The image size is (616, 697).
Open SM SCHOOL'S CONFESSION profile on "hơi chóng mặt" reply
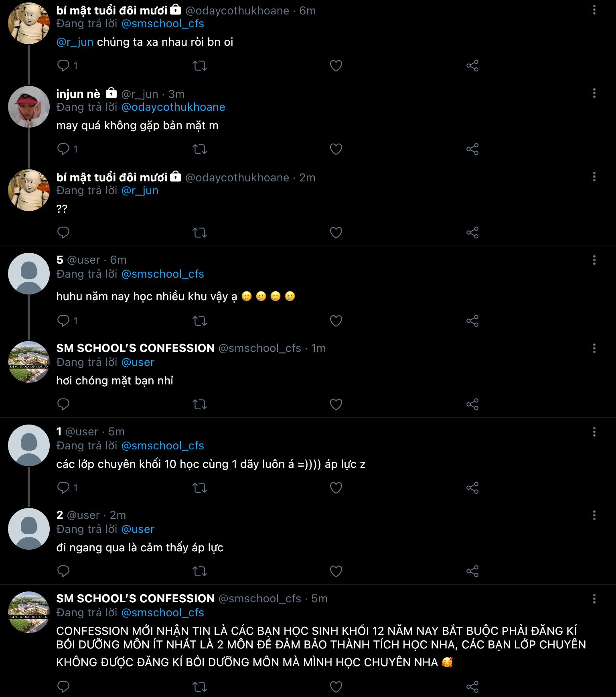[136, 348]
